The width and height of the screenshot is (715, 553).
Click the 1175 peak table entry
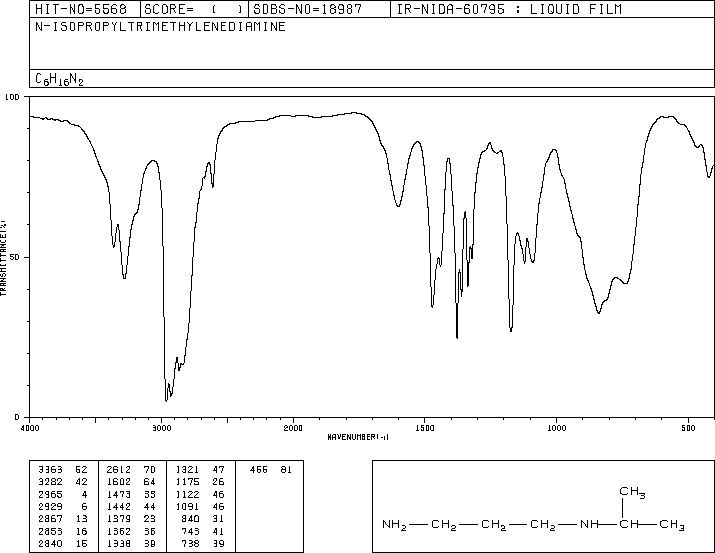200,482
